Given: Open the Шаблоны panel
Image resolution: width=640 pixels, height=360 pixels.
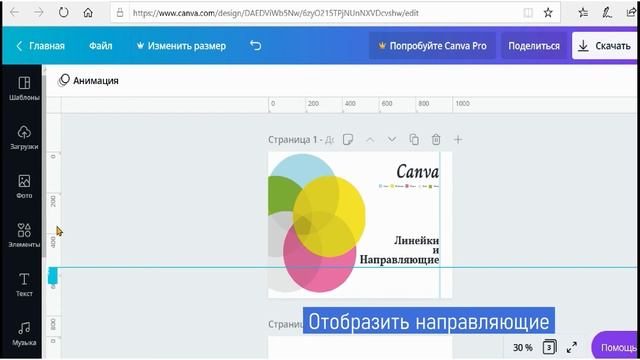Looking at the screenshot, I should (24, 89).
